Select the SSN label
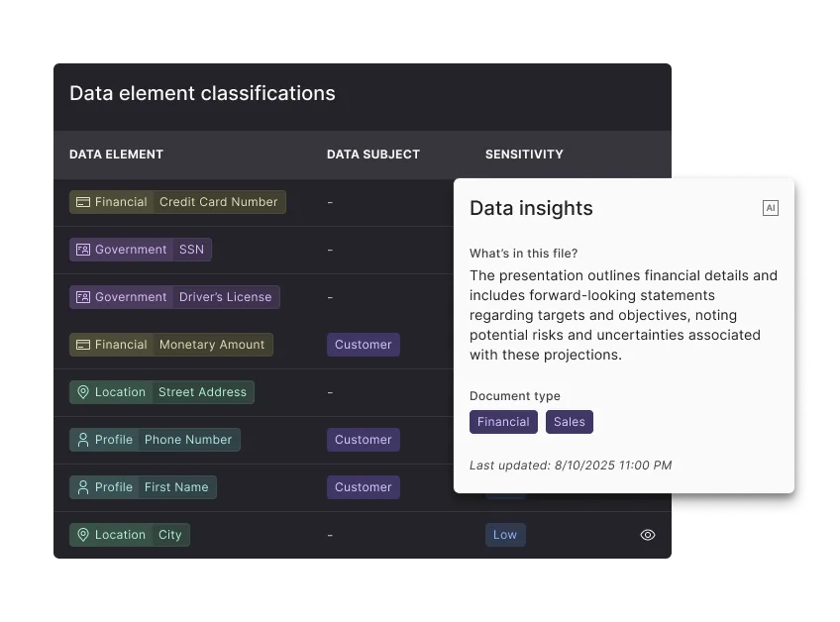Viewport: 840px width, 622px height. (192, 250)
